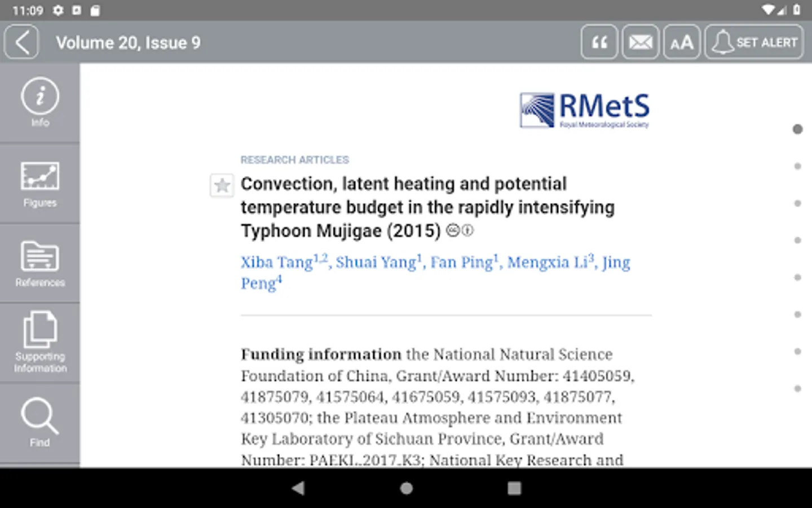Share article via email envelope icon
812x508 pixels.
click(641, 42)
